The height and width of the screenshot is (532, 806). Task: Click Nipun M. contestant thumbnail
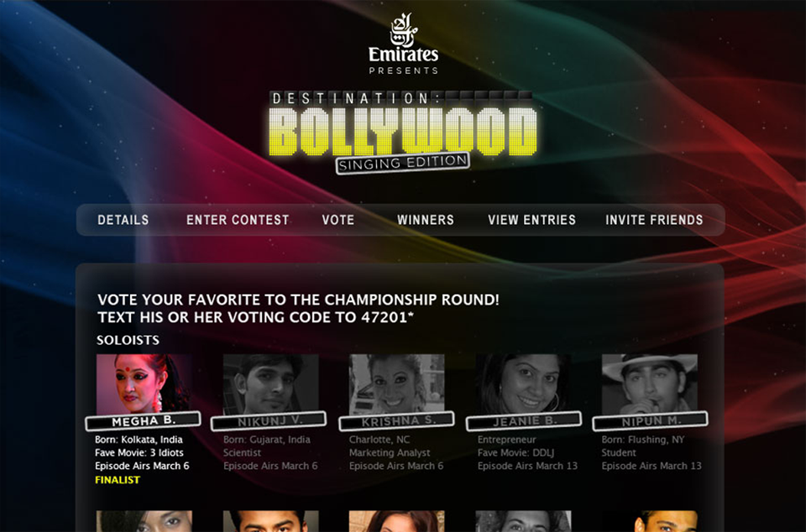(650, 383)
